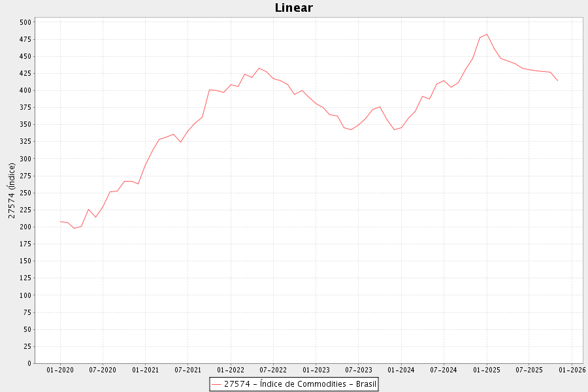Click the y-axis tick label "75"
This screenshot has width=588, height=392.
point(27,312)
